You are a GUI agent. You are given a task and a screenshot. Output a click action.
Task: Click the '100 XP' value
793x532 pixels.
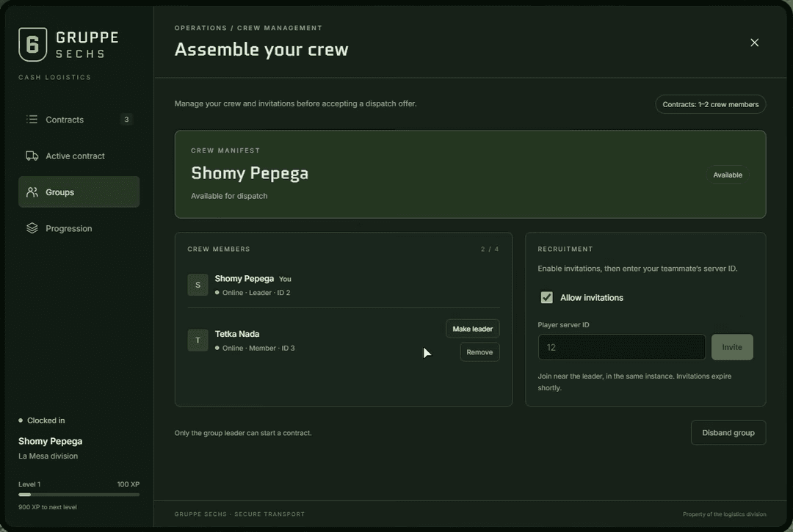pos(128,484)
